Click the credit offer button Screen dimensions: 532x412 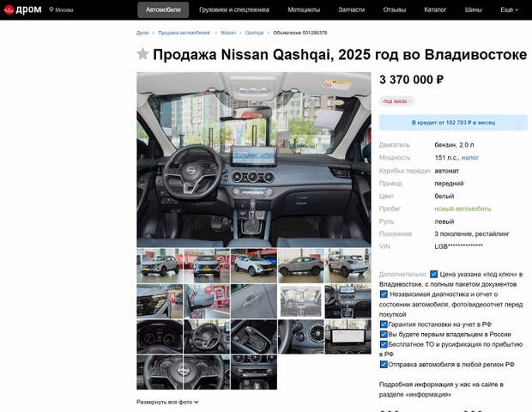(453, 123)
